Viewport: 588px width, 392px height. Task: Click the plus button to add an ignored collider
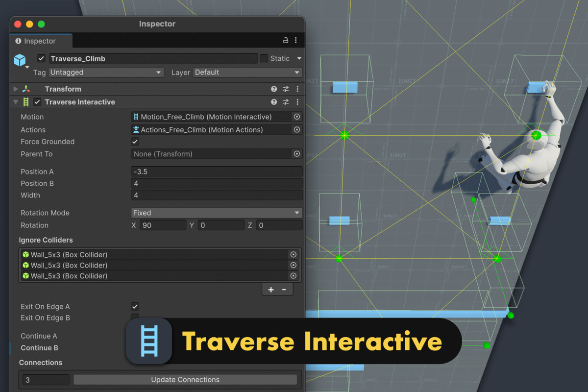(270, 289)
